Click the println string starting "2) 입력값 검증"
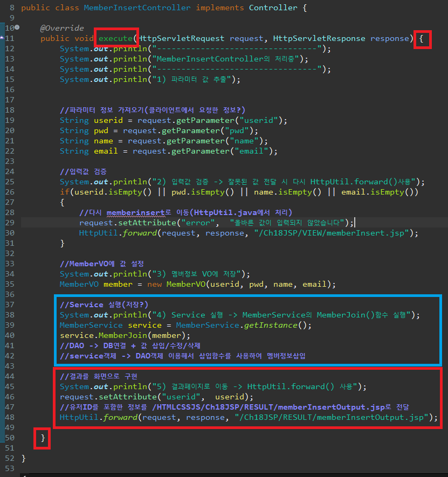Screen dimensions: 448x477 click(x=284, y=182)
